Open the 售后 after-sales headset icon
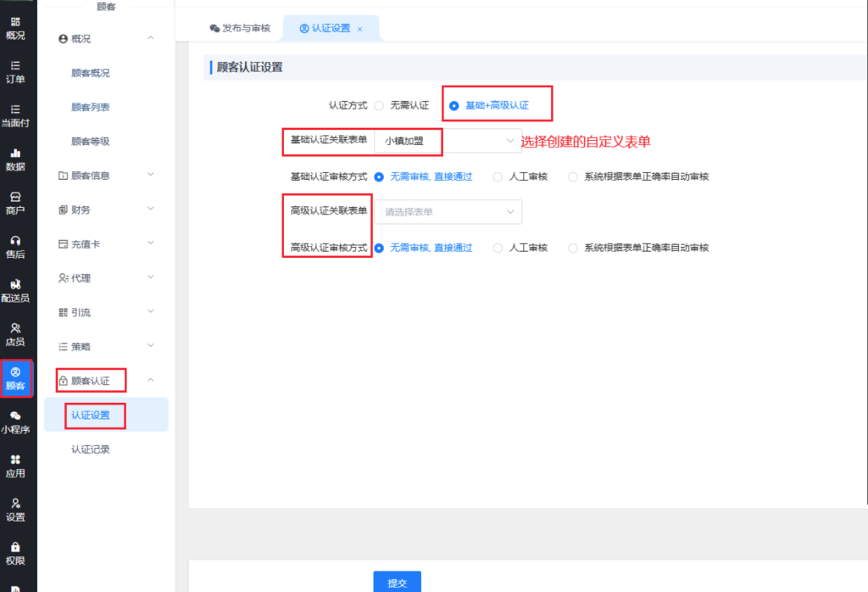Viewport: 868px width, 592px height. point(15,247)
